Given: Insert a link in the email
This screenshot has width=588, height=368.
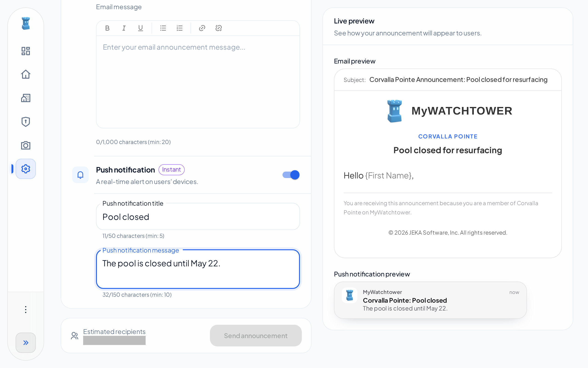Looking at the screenshot, I should coord(202,28).
